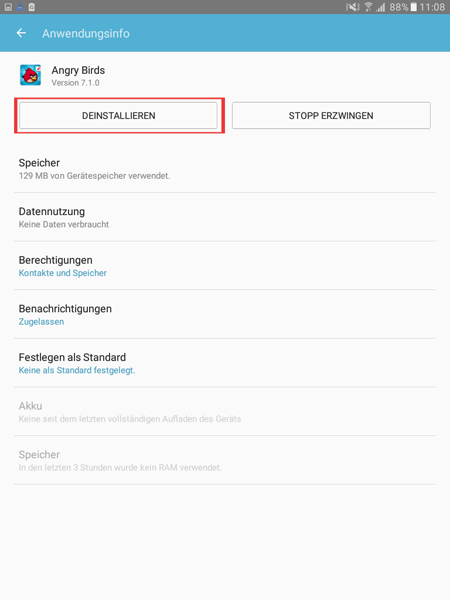The width and height of the screenshot is (450, 600).
Task: Open the Benachrichtigungen entry
Action: [x=225, y=315]
